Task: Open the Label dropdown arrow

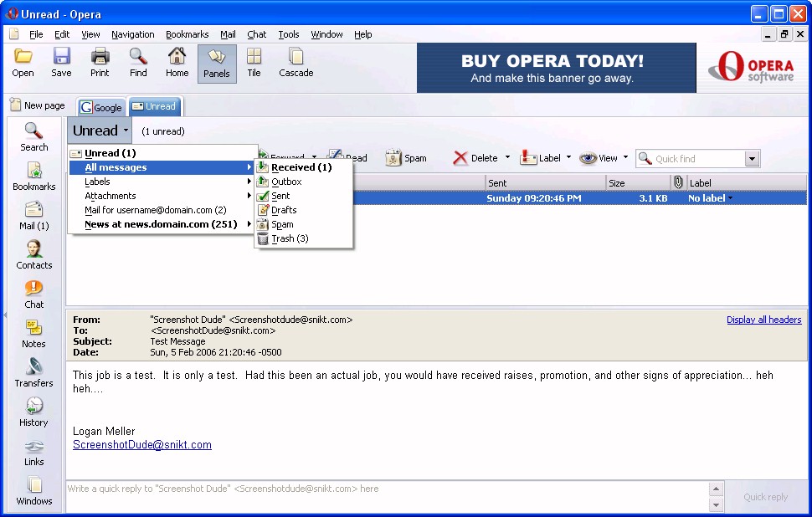Action: [x=568, y=157]
